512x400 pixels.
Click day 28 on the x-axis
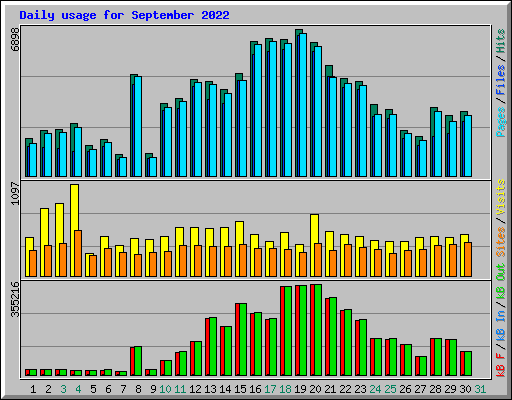[x=435, y=389]
